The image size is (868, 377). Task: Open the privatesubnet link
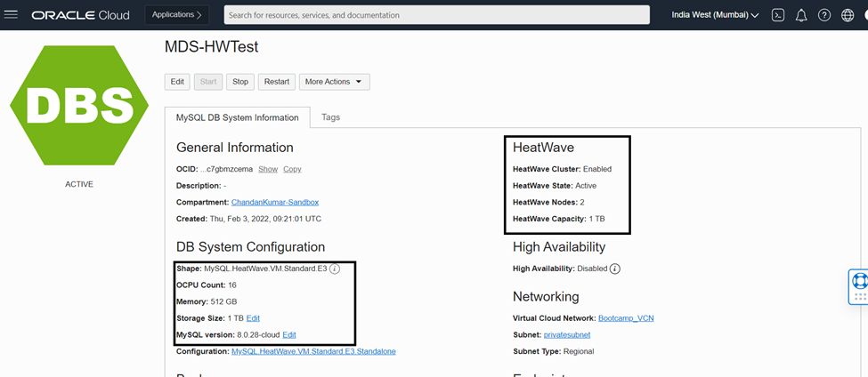tap(567, 335)
